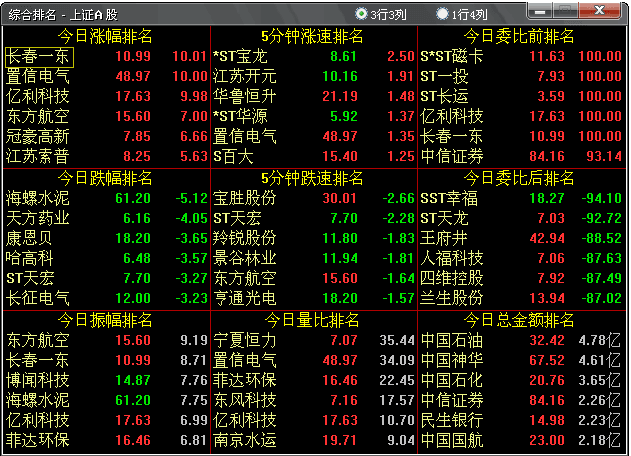Select 哈高科 stock row

tap(107, 258)
